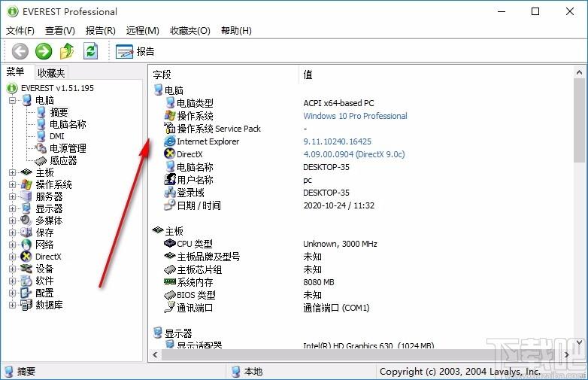Click the 日期 / 时间 row icon

(x=170, y=205)
